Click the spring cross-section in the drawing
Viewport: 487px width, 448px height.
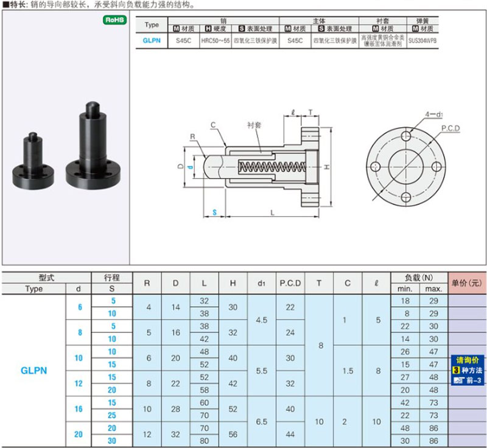[x=268, y=166]
